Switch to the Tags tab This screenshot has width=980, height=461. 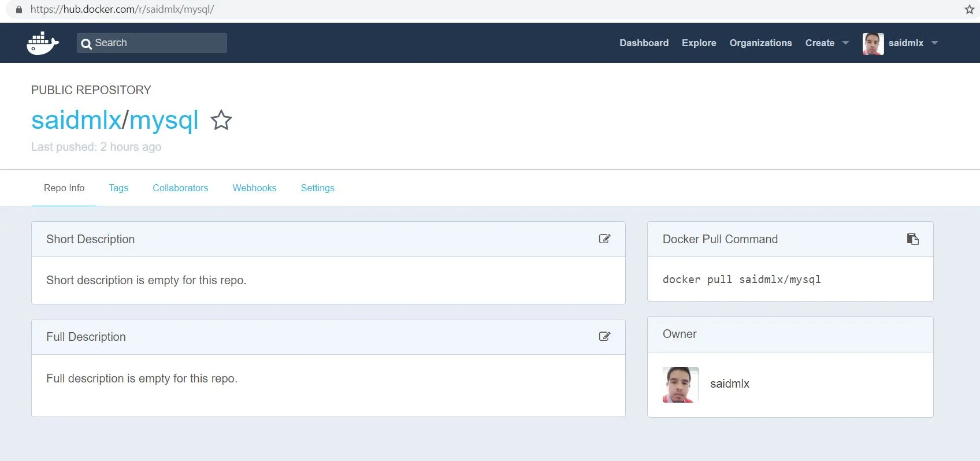click(118, 188)
